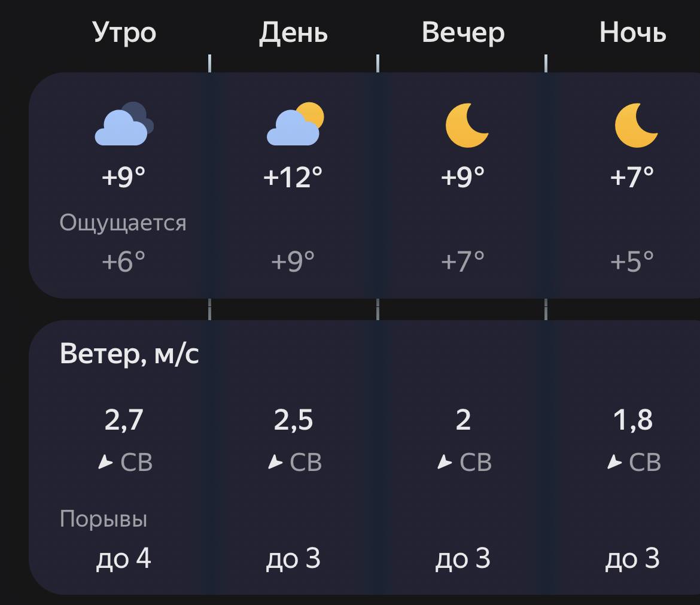Tap the 2,7 morning wind speed
Screen dimensions: 700x605
pyautogui.click(x=124, y=420)
